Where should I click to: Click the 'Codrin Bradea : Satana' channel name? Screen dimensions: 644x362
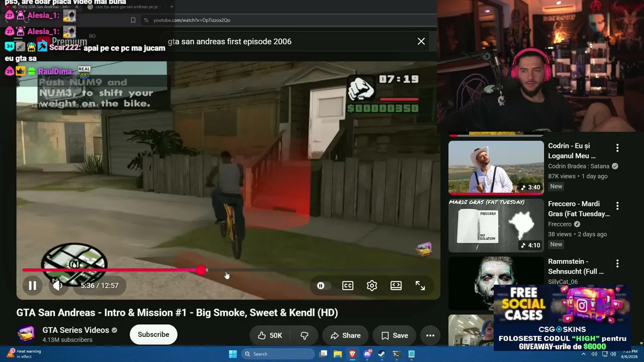click(x=579, y=166)
